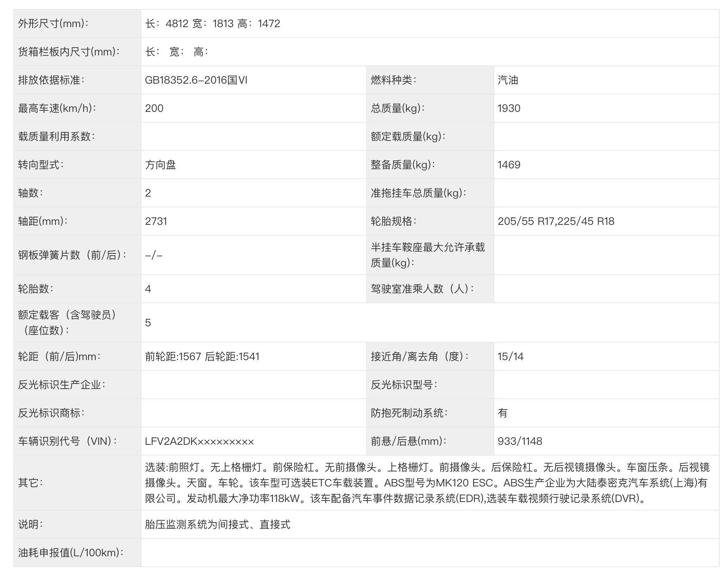Click the gross weight value 1930
Viewport: 728px width, 573px height.
coord(510,109)
